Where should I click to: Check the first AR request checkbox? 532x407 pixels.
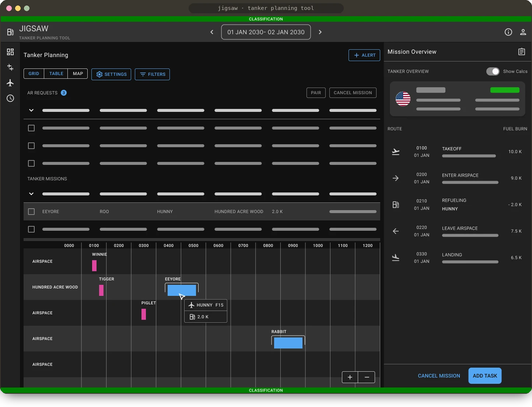click(31, 128)
